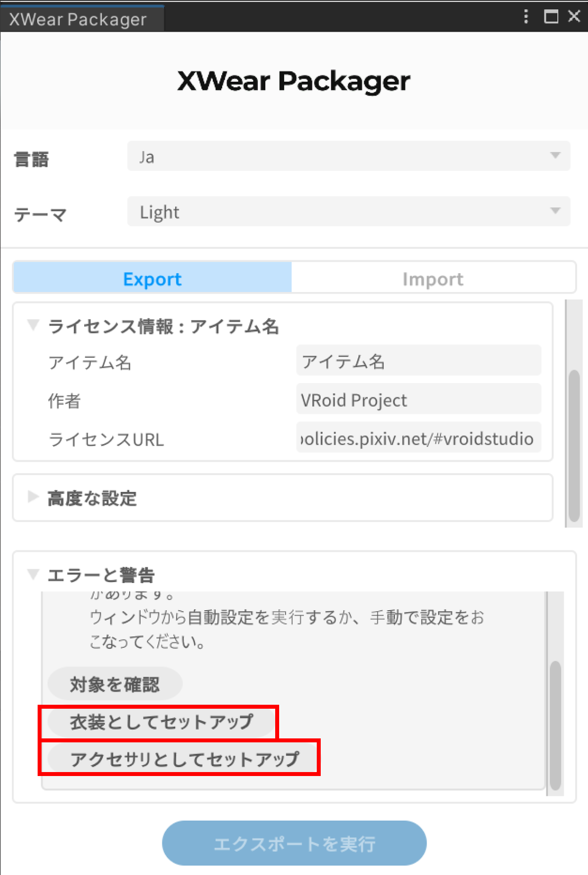Click the ライセンスURL label text
The height and width of the screenshot is (875, 588).
[106, 439]
